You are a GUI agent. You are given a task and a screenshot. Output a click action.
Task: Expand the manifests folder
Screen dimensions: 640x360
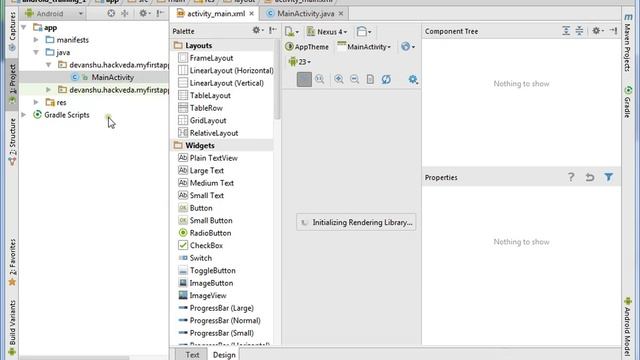click(x=36, y=40)
